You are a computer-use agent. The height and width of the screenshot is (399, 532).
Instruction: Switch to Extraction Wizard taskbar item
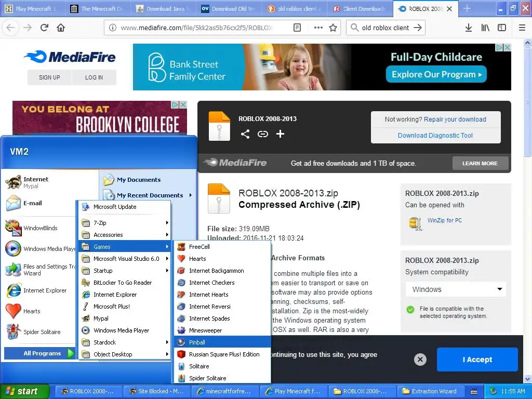pos(429,391)
